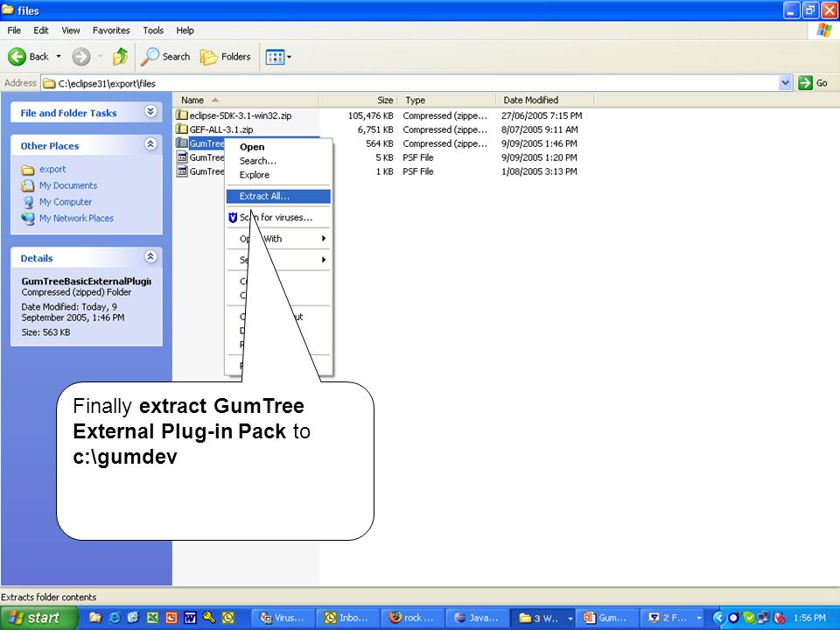This screenshot has height=630, width=840.
Task: Click the My Documents icon
Action: 28,185
